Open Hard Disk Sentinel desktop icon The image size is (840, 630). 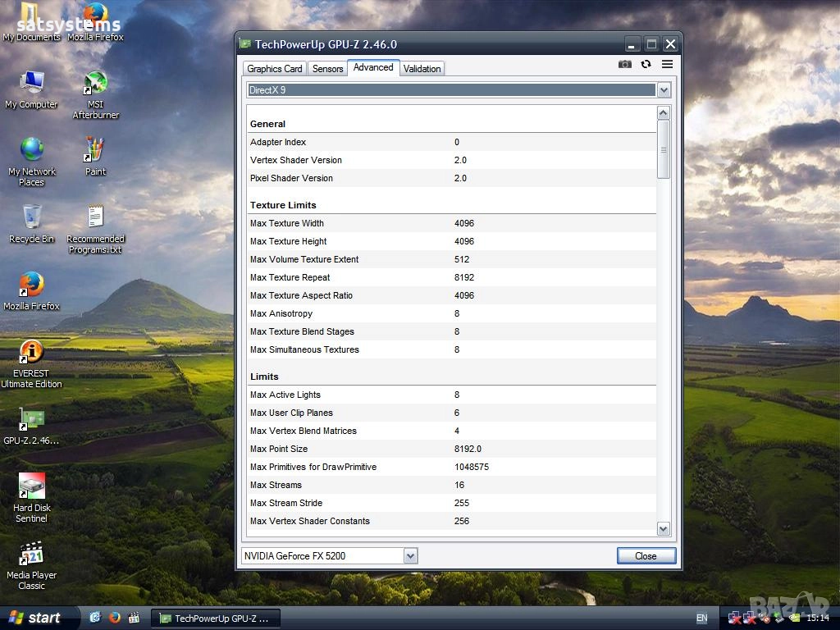[31, 487]
